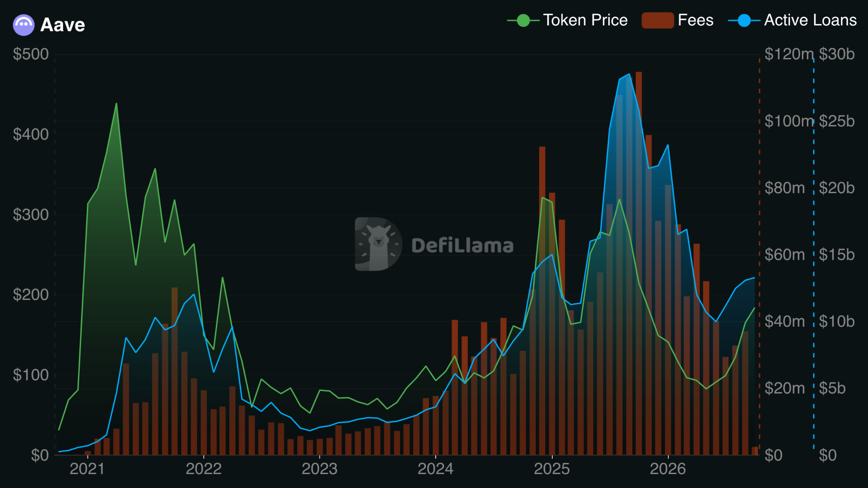Image resolution: width=868 pixels, height=488 pixels.
Task: Click the 2023 x-axis label
Action: pos(320,469)
